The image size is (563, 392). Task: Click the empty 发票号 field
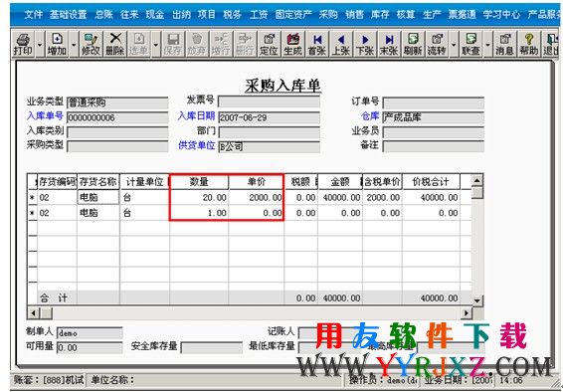269,101
